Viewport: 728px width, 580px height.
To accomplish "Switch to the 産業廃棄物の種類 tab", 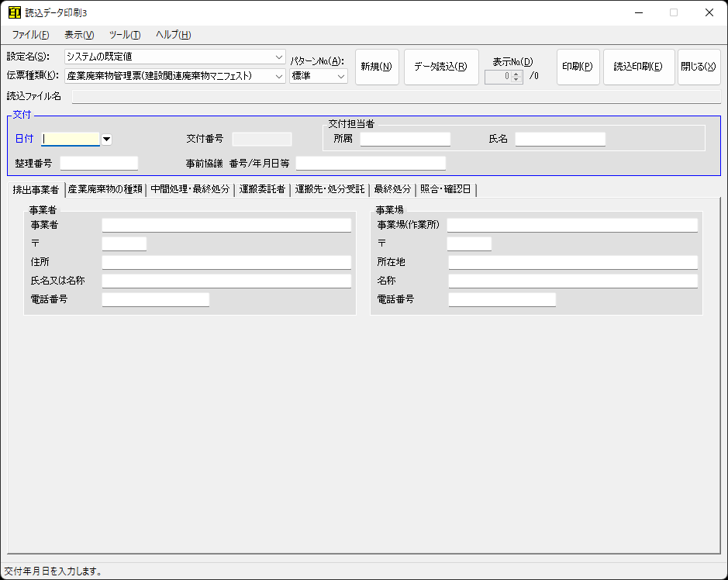I will pos(105,190).
